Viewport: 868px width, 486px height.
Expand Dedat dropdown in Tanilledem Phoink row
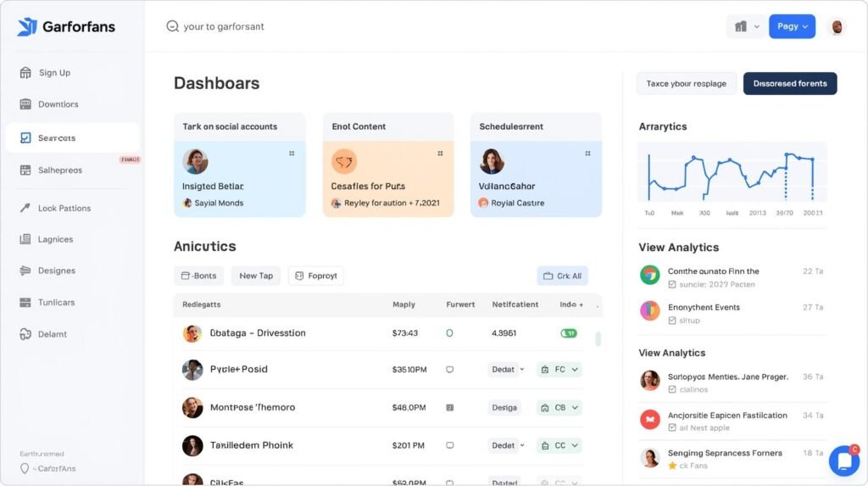coord(508,445)
